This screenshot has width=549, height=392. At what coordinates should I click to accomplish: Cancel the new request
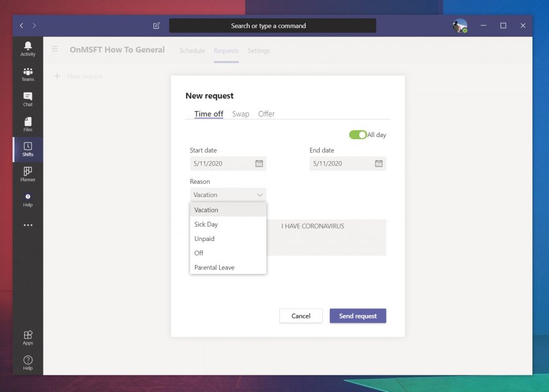click(x=301, y=316)
